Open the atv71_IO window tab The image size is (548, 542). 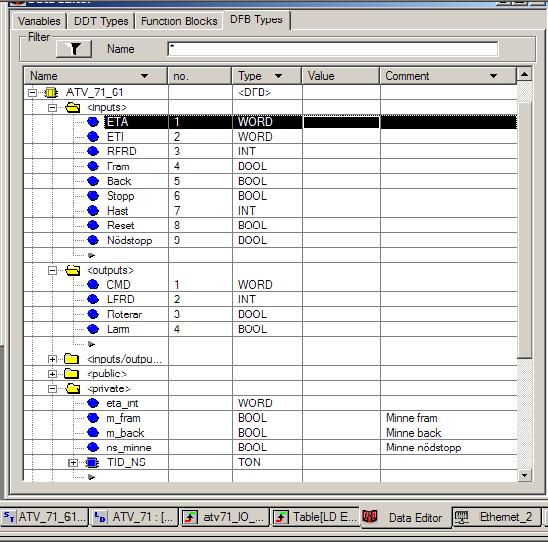(225, 517)
